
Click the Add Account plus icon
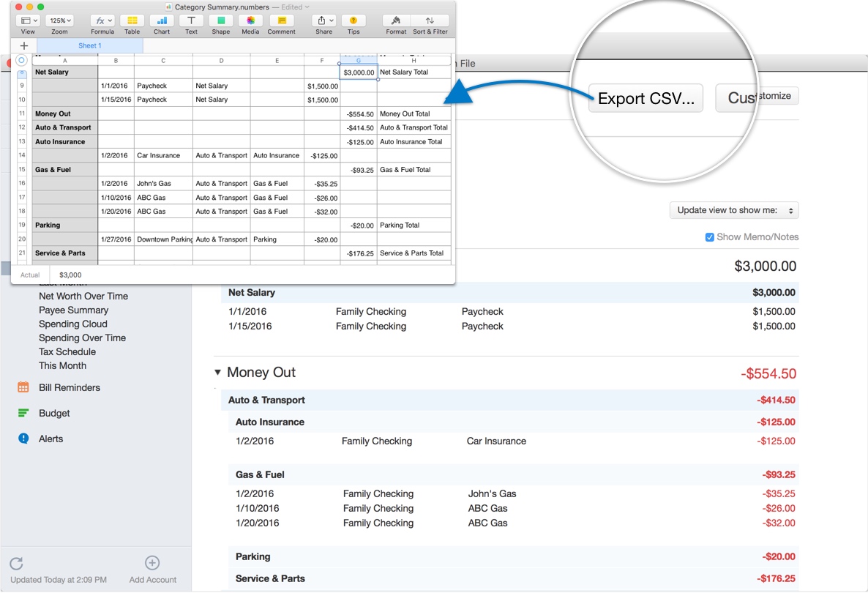(152, 562)
